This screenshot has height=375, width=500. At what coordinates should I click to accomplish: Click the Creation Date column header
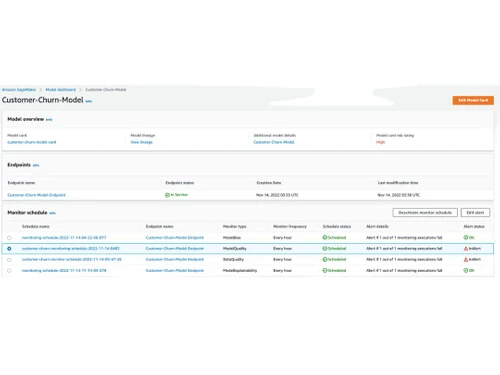click(269, 183)
